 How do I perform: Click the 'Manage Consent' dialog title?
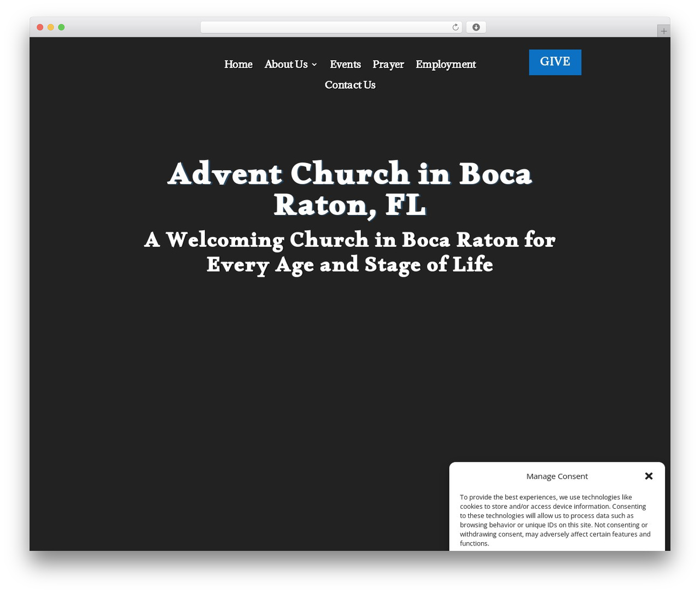click(557, 476)
